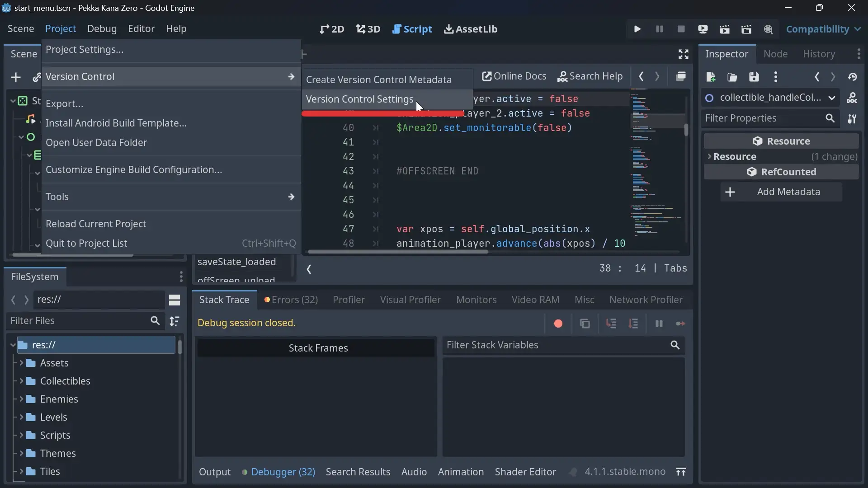Viewport: 868px width, 488px height.
Task: Run the project with the Play button
Action: click(637, 28)
